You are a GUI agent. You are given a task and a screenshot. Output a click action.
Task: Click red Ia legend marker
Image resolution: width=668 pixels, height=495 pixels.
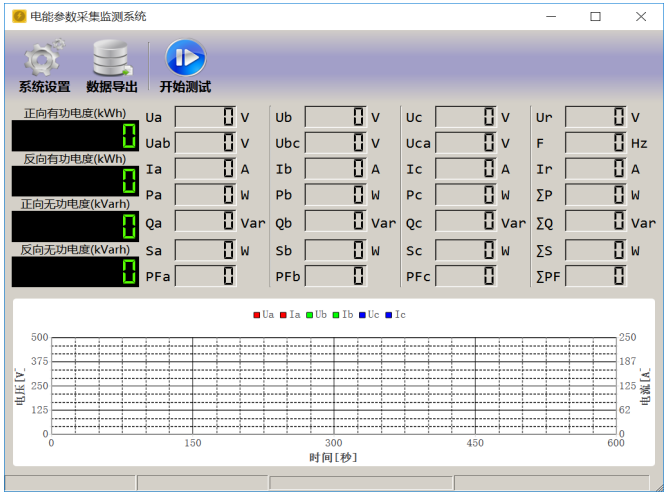pyautogui.click(x=284, y=315)
